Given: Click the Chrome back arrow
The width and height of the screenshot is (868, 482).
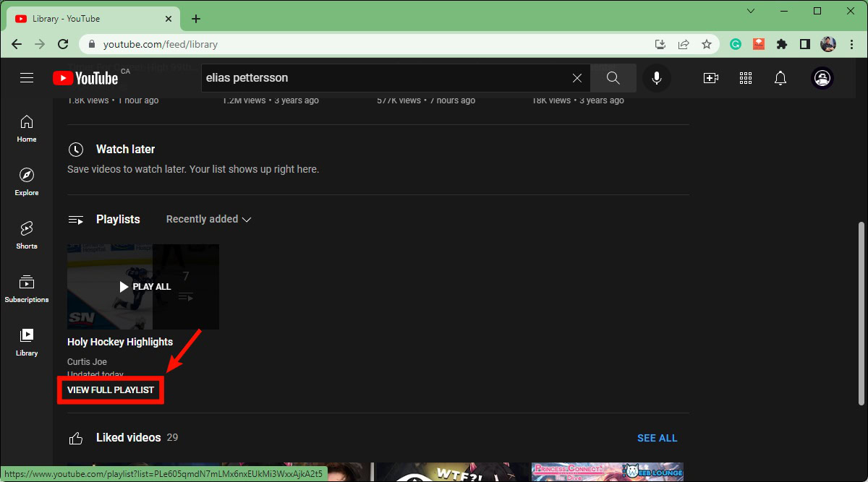Looking at the screenshot, I should 17,44.
